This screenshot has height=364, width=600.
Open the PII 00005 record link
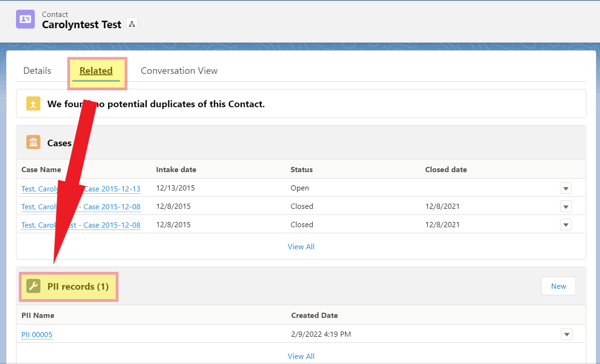37,335
